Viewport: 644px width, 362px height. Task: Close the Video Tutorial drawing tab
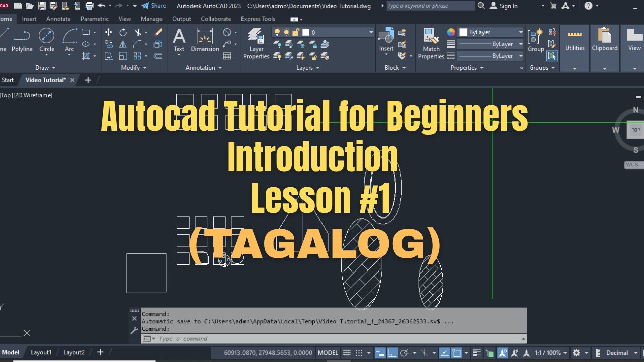coord(72,80)
